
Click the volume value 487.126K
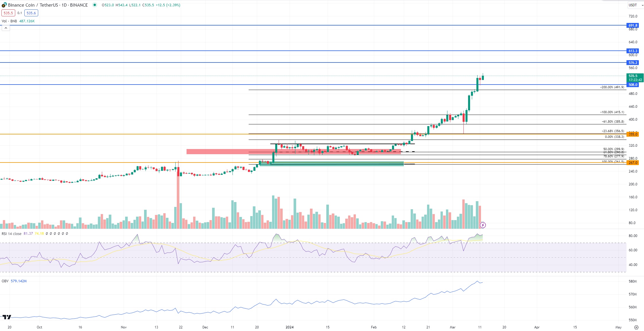pos(27,21)
